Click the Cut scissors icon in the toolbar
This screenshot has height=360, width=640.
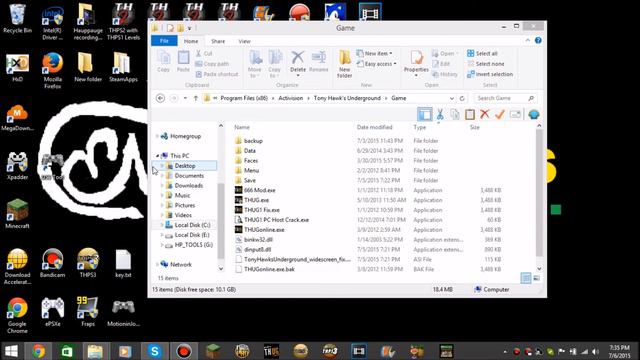pos(440,115)
